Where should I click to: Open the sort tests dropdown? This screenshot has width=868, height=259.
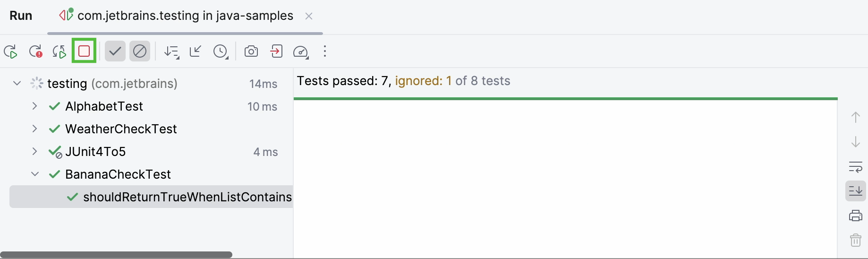click(x=171, y=52)
